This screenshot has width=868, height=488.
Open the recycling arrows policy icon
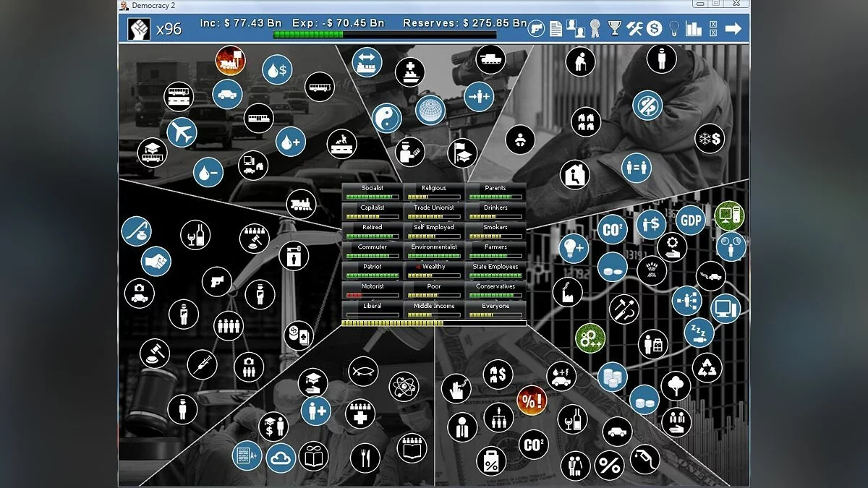707,367
